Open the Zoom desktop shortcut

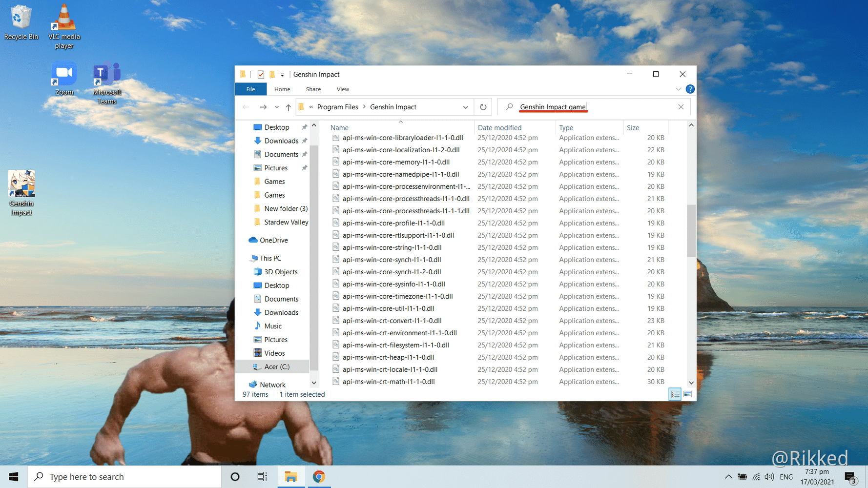pyautogui.click(x=64, y=79)
